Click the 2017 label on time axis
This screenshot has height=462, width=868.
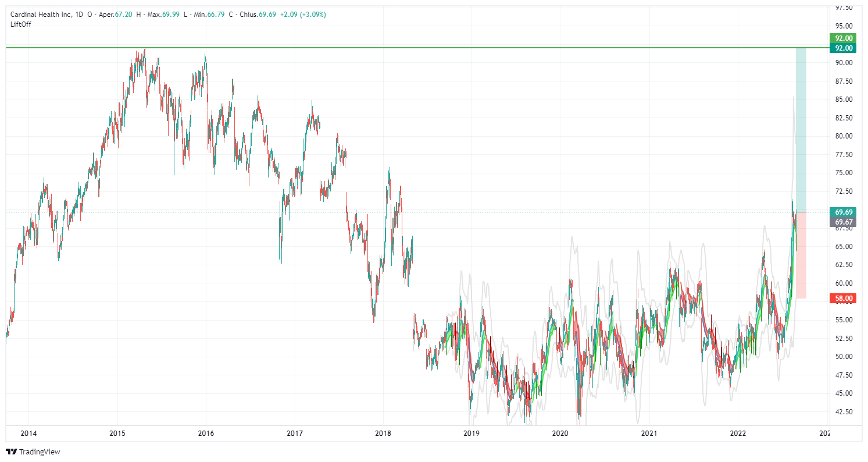click(294, 433)
